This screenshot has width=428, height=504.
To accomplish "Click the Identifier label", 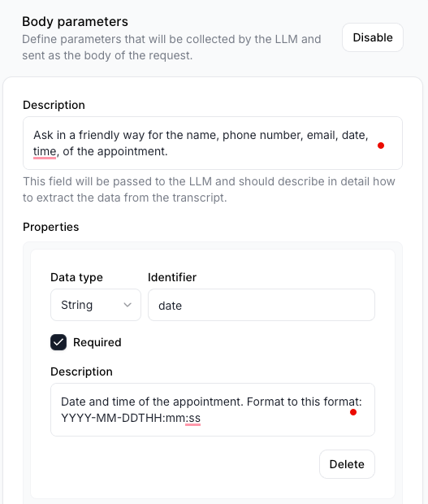I will (172, 277).
